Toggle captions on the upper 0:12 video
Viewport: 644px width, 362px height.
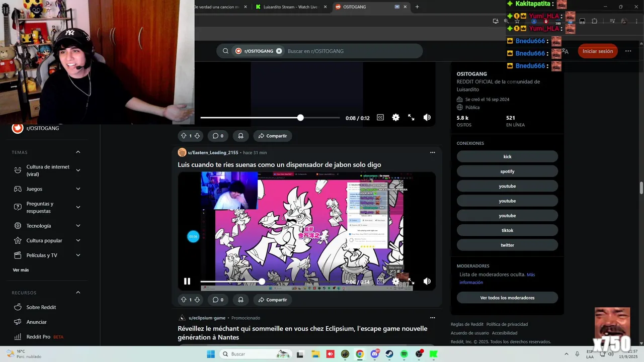(x=380, y=118)
